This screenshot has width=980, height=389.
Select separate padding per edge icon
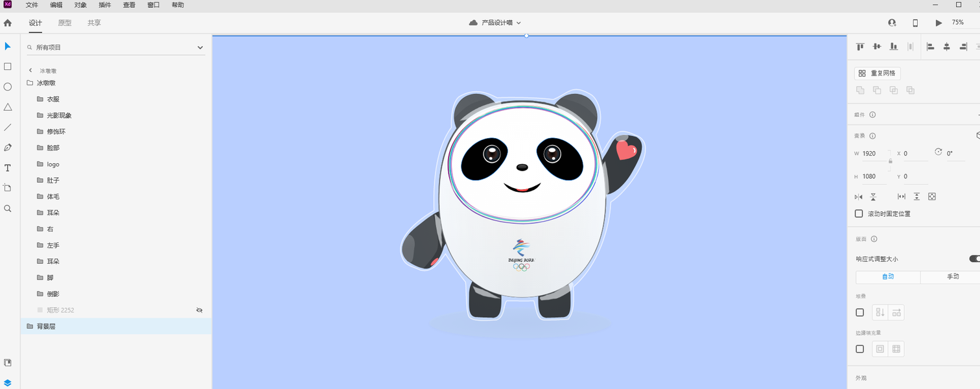pos(896,349)
